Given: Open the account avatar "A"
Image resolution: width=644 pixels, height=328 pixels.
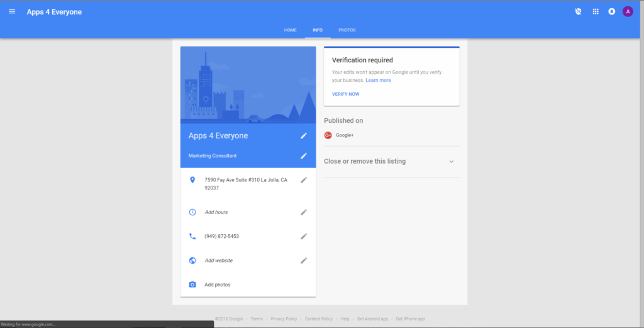Looking at the screenshot, I should 628,11.
